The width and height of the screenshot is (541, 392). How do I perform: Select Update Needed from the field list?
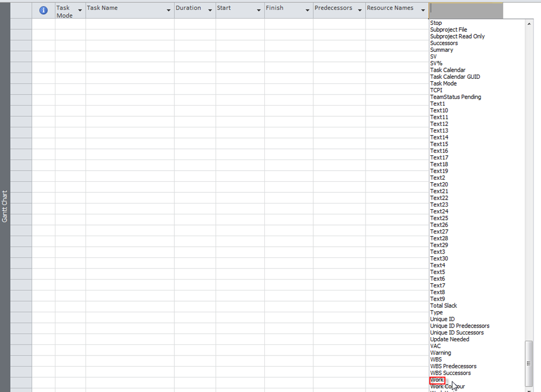[x=449, y=339]
